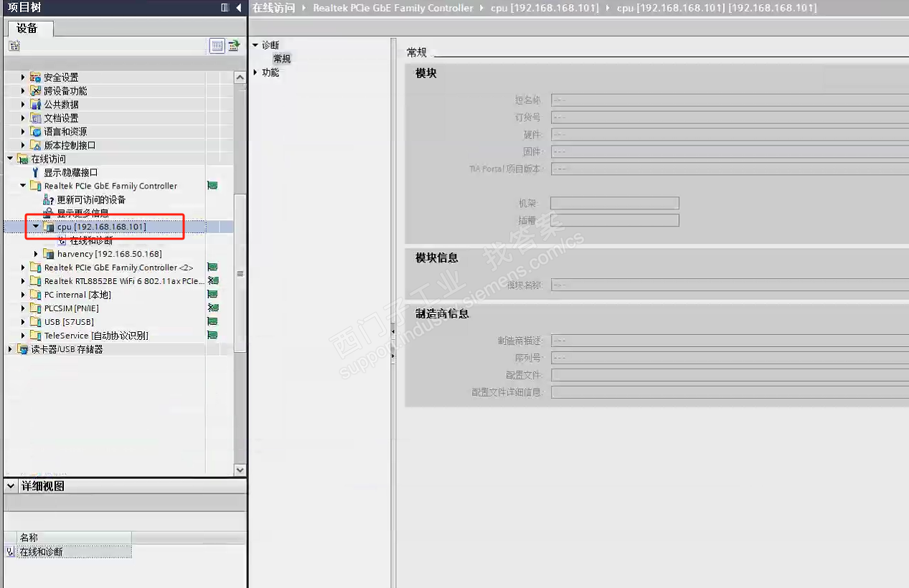Click the 在线和诊断 icon in the tree

[62, 241]
